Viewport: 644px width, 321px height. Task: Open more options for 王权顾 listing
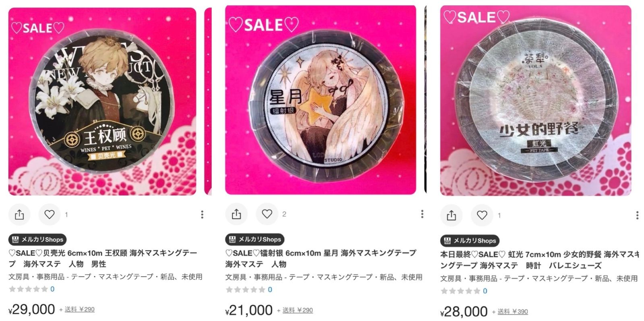[202, 215]
